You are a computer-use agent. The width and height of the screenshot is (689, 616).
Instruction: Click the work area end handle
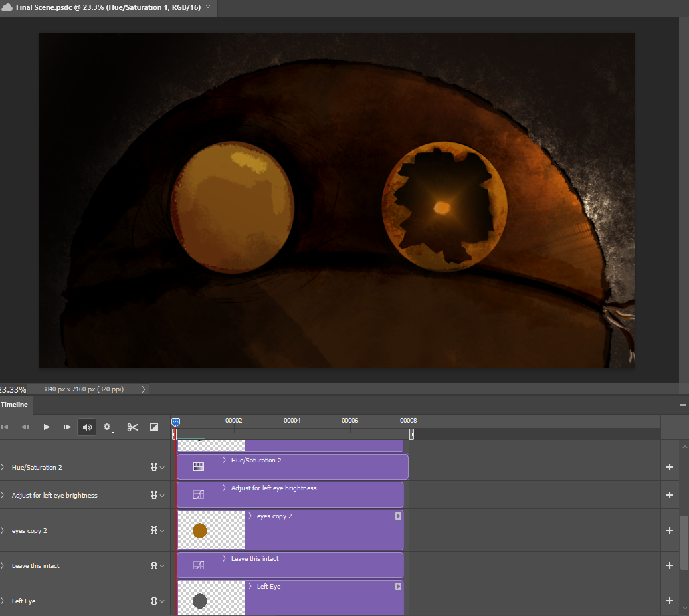(x=411, y=435)
